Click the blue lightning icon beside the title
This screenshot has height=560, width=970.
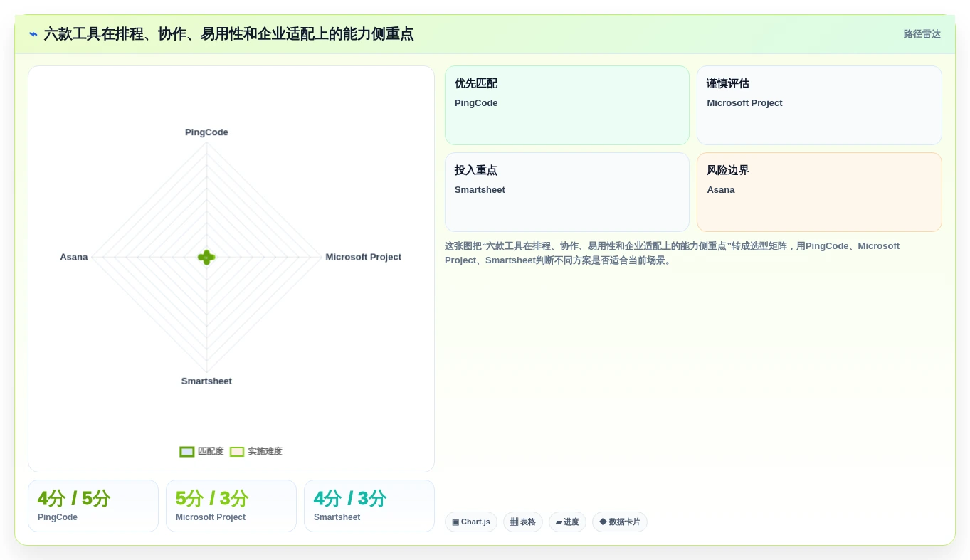pyautogui.click(x=33, y=34)
